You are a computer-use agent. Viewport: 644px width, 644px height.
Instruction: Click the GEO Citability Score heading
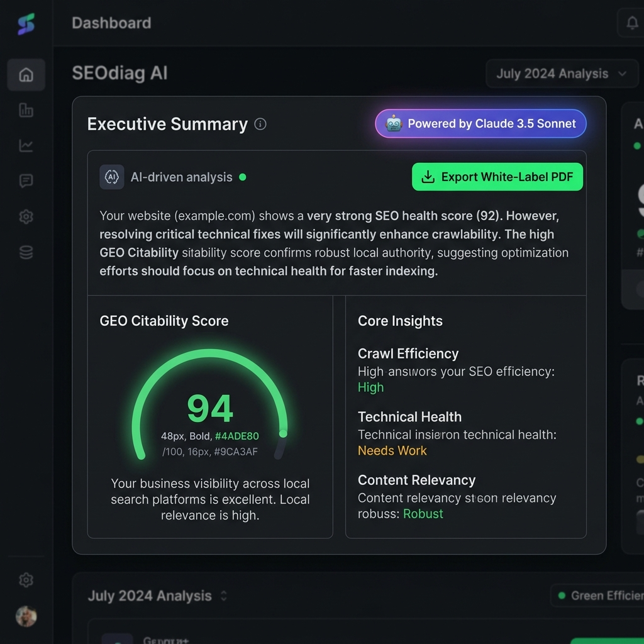pos(164,321)
